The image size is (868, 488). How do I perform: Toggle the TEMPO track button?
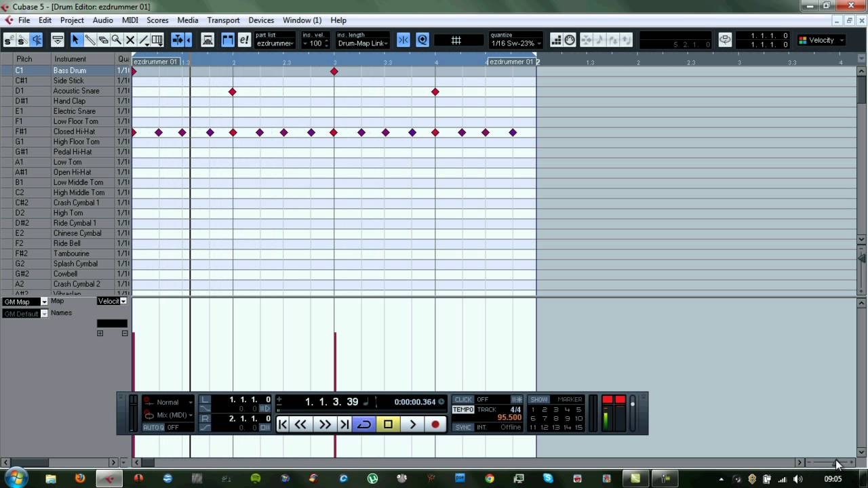(x=463, y=409)
